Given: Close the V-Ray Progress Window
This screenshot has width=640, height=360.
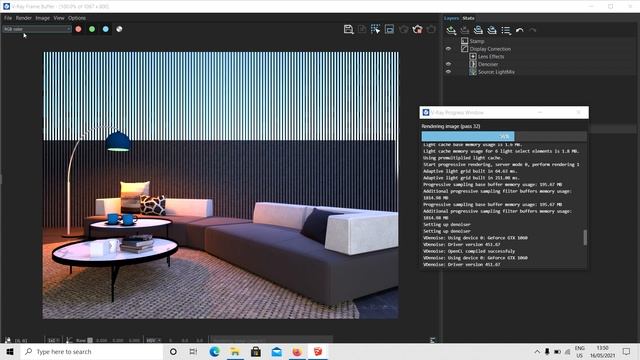Looking at the screenshot, I should [578, 113].
